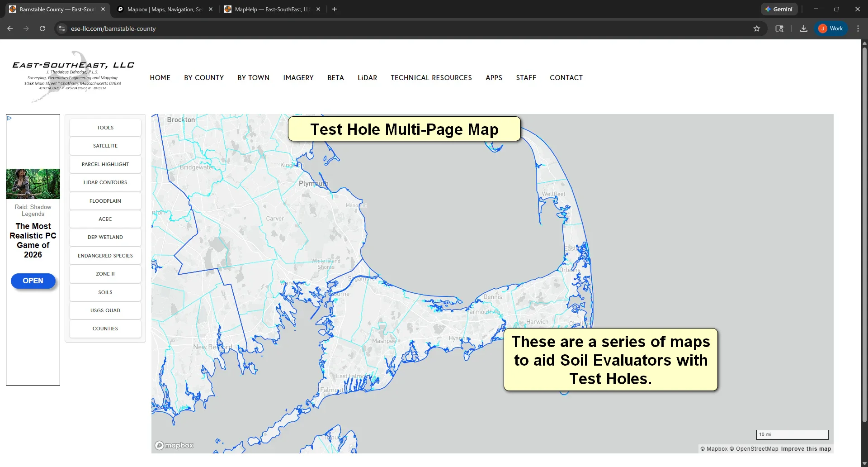Click the browser back navigation arrow

tap(10, 29)
